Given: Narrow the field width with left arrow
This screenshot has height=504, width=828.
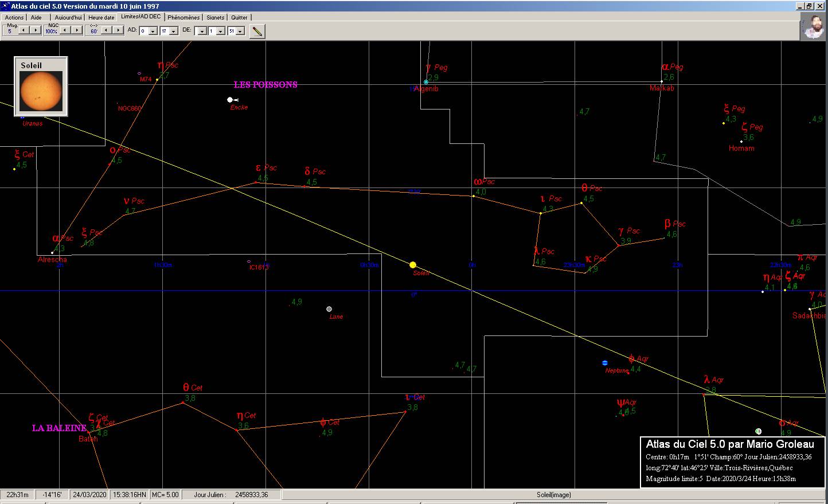Looking at the screenshot, I should (107, 30).
